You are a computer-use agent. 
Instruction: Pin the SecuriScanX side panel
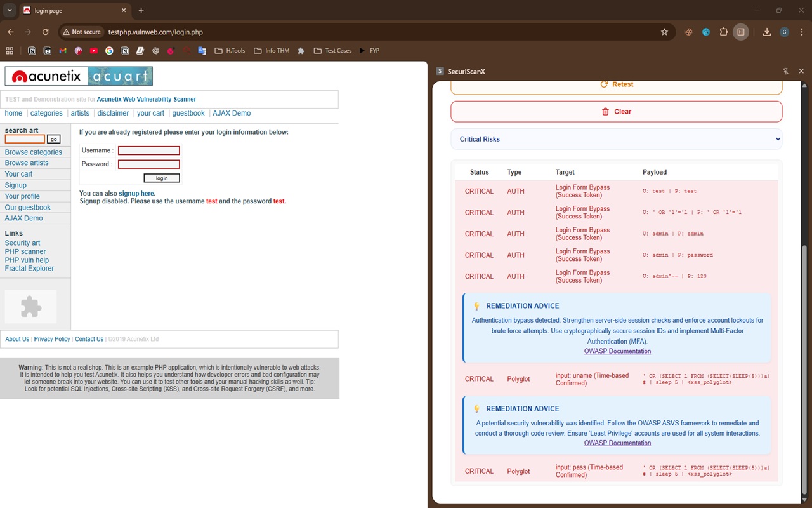point(785,71)
